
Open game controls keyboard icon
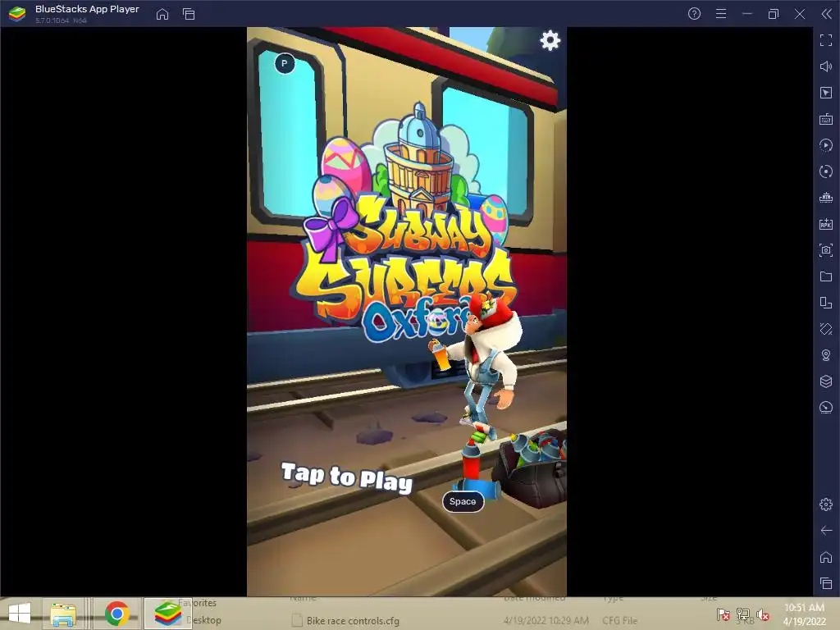pyautogui.click(x=826, y=119)
